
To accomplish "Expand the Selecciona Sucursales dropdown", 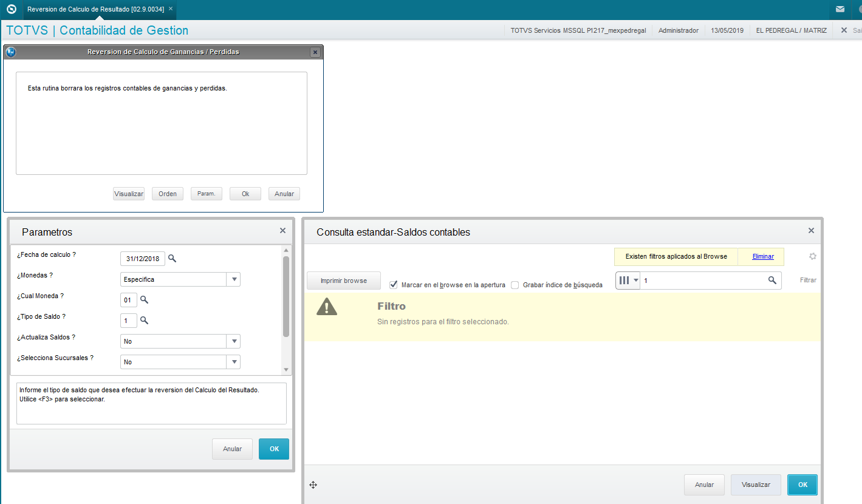I will point(233,362).
